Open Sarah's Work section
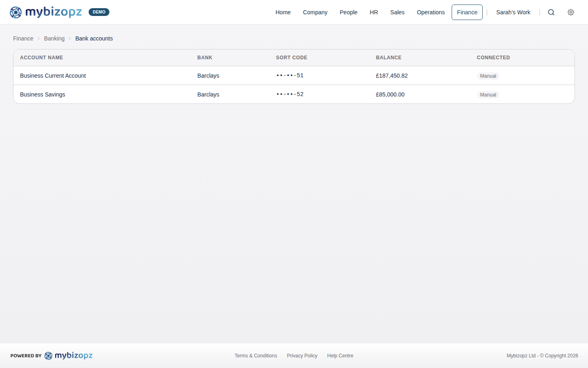The image size is (588, 368). click(x=513, y=12)
